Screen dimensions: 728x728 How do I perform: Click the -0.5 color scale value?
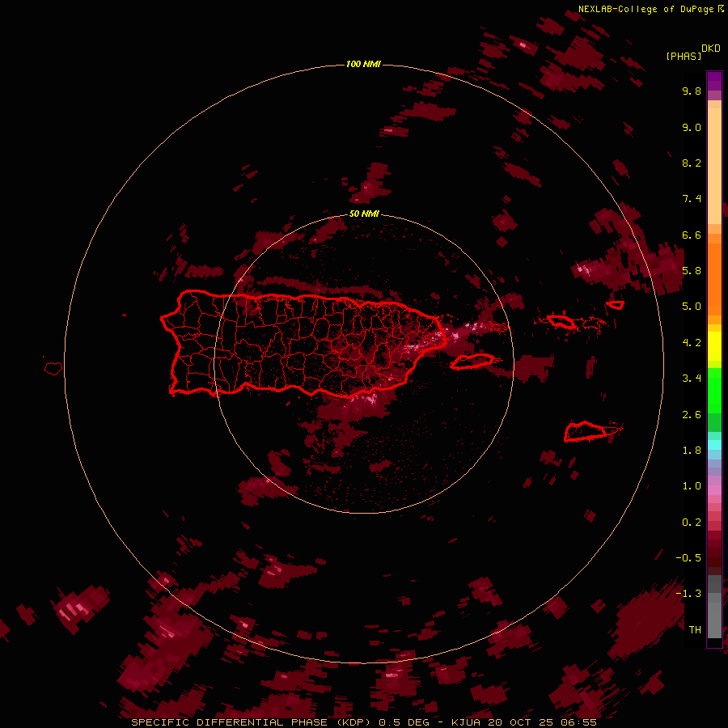click(688, 558)
